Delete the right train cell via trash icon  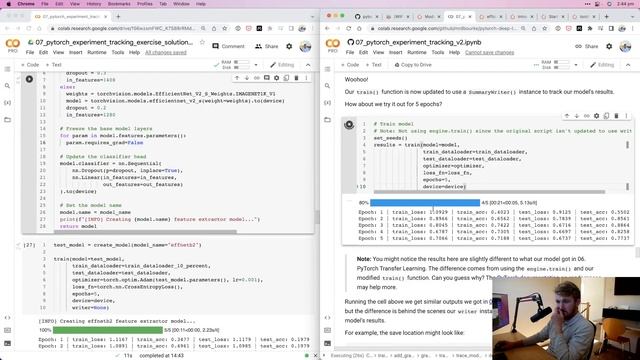pyautogui.click(x=616, y=116)
